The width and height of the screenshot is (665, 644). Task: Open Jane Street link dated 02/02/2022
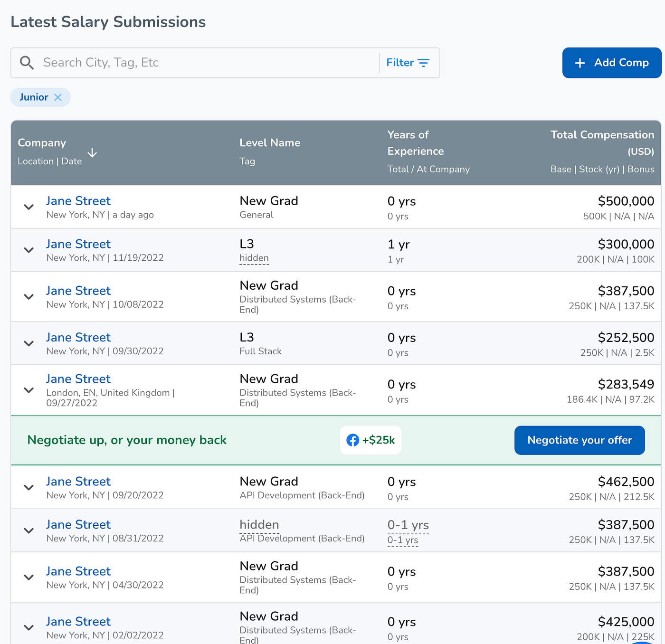coord(78,622)
